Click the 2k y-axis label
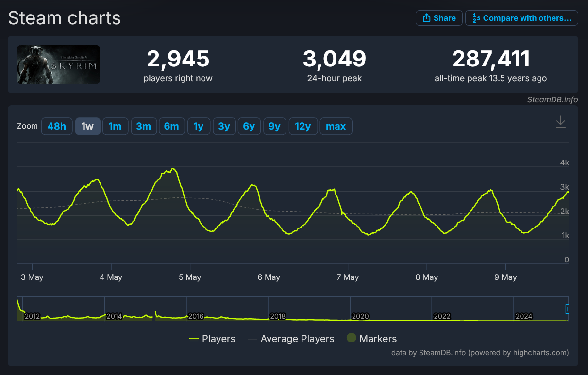 coord(564,211)
